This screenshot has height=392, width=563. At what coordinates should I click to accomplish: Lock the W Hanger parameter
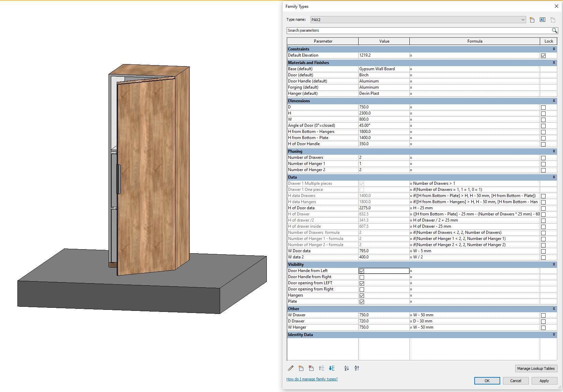pyautogui.click(x=543, y=328)
